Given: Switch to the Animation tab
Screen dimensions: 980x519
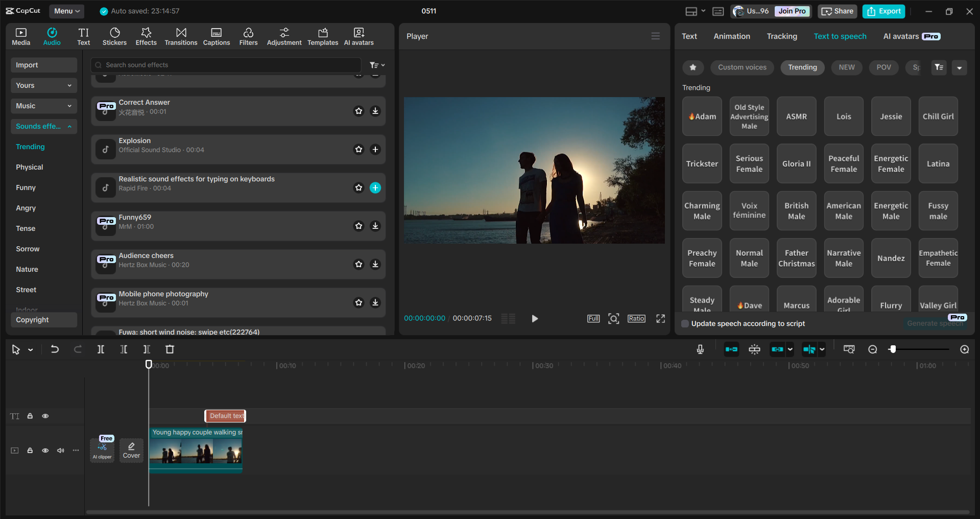Looking at the screenshot, I should click(732, 36).
